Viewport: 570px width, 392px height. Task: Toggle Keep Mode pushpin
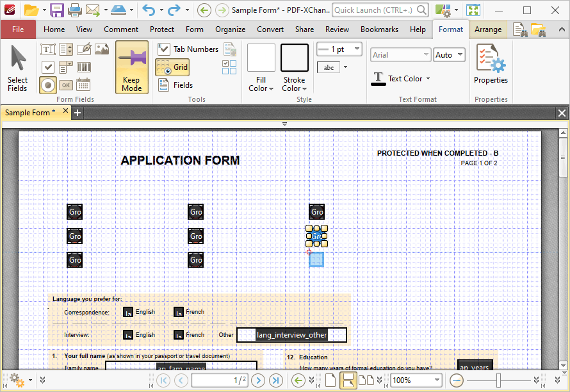click(131, 67)
